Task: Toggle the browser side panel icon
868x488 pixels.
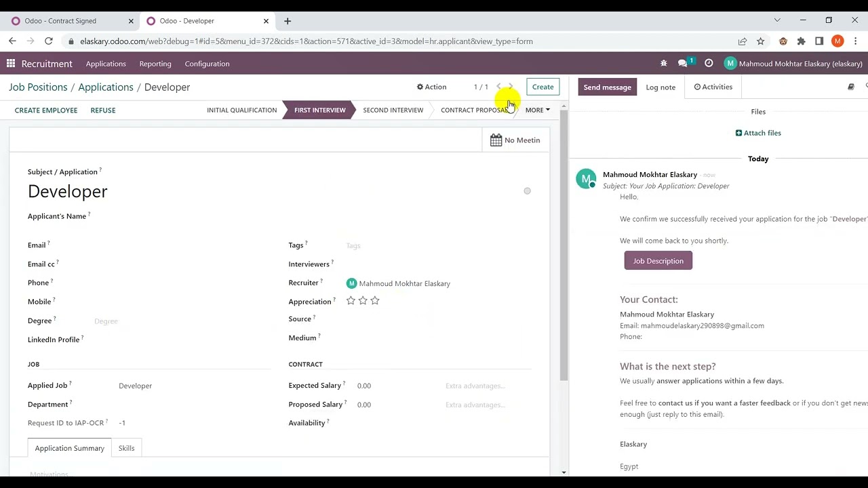Action: coord(819,41)
